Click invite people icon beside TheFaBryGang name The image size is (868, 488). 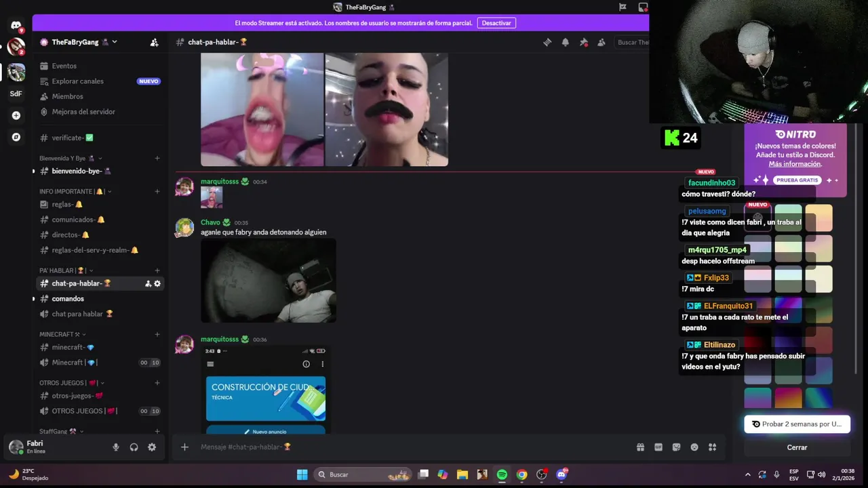point(154,42)
